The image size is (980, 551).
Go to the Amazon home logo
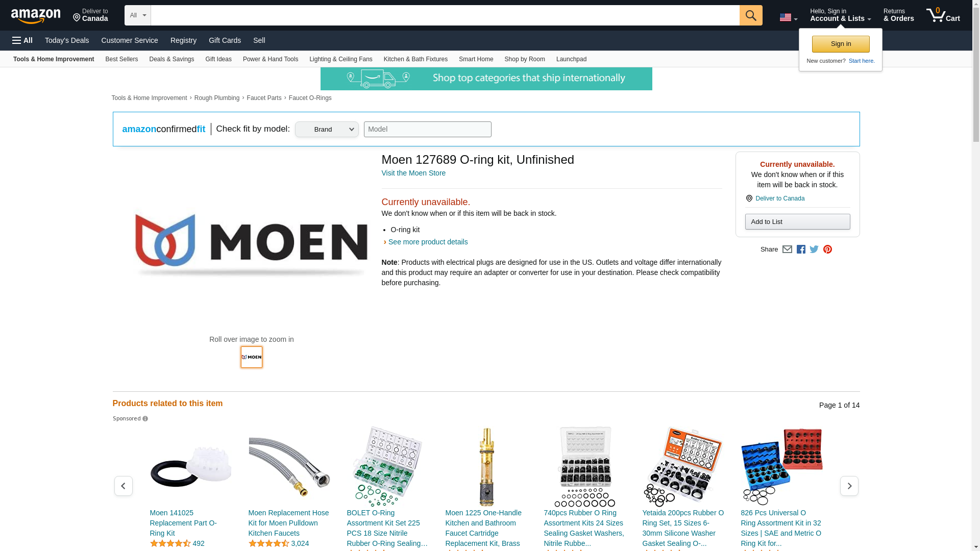click(36, 16)
